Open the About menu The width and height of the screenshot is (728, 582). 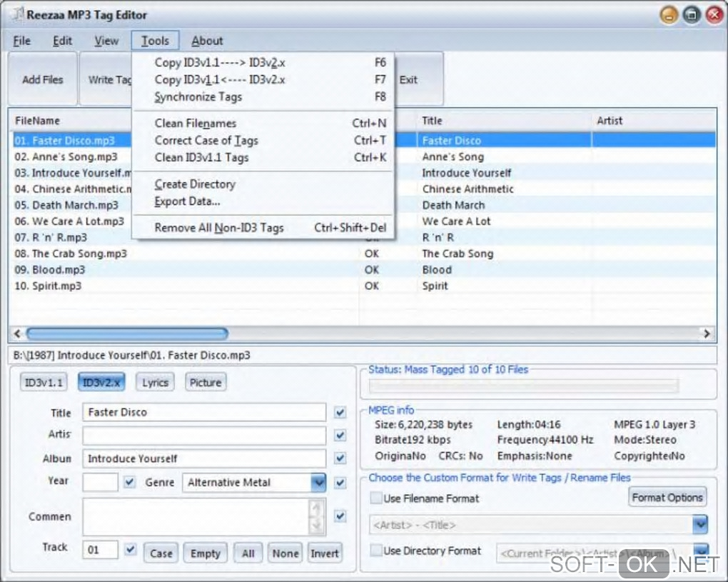pos(207,41)
